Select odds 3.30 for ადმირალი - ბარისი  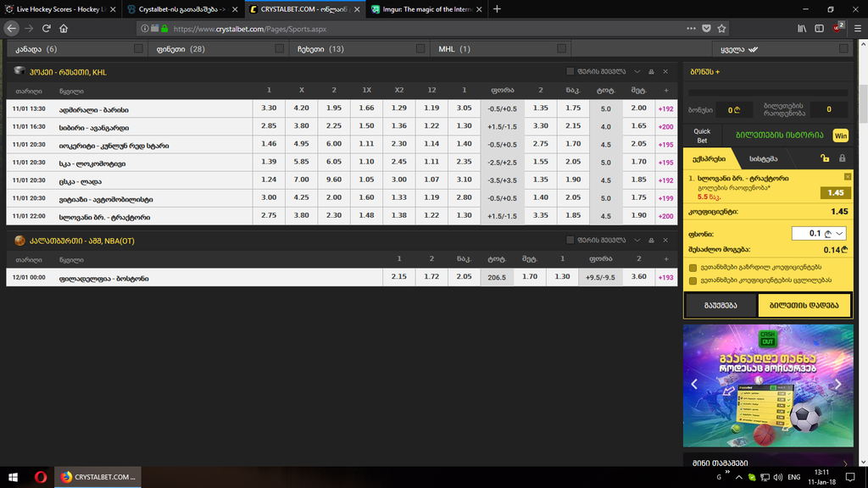pos(269,108)
